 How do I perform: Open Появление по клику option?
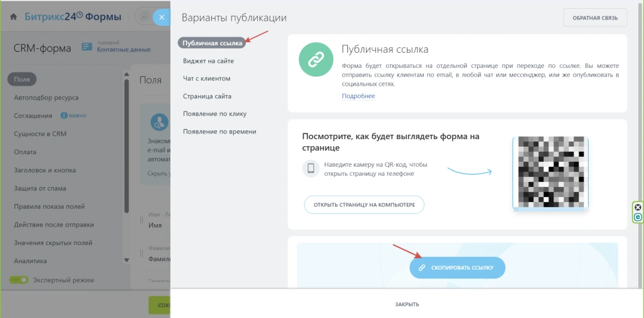pyautogui.click(x=215, y=114)
